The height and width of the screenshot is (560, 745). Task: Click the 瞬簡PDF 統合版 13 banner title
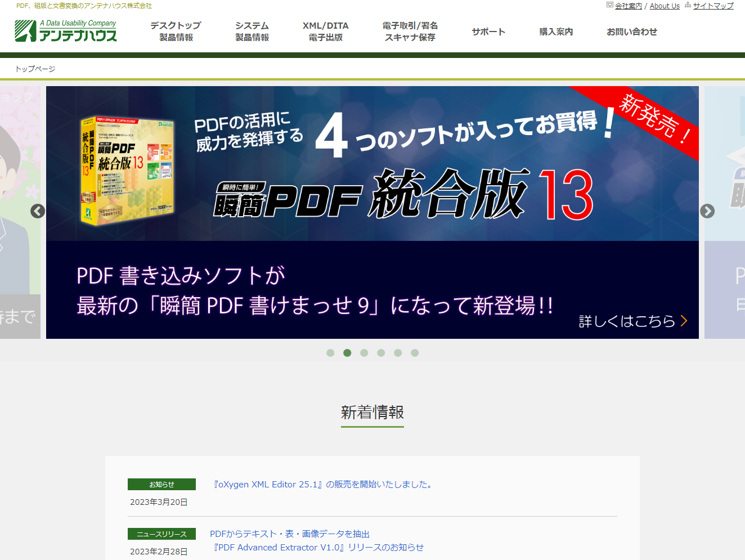point(403,194)
